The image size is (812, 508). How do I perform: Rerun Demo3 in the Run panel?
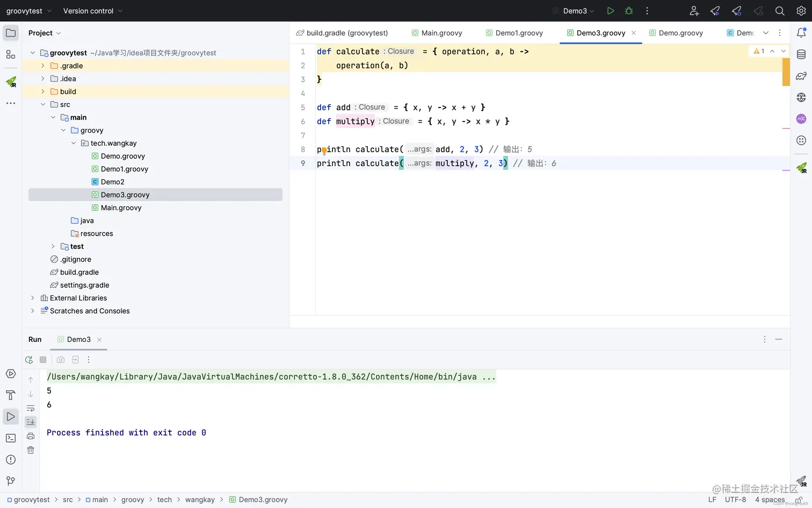[x=29, y=360]
